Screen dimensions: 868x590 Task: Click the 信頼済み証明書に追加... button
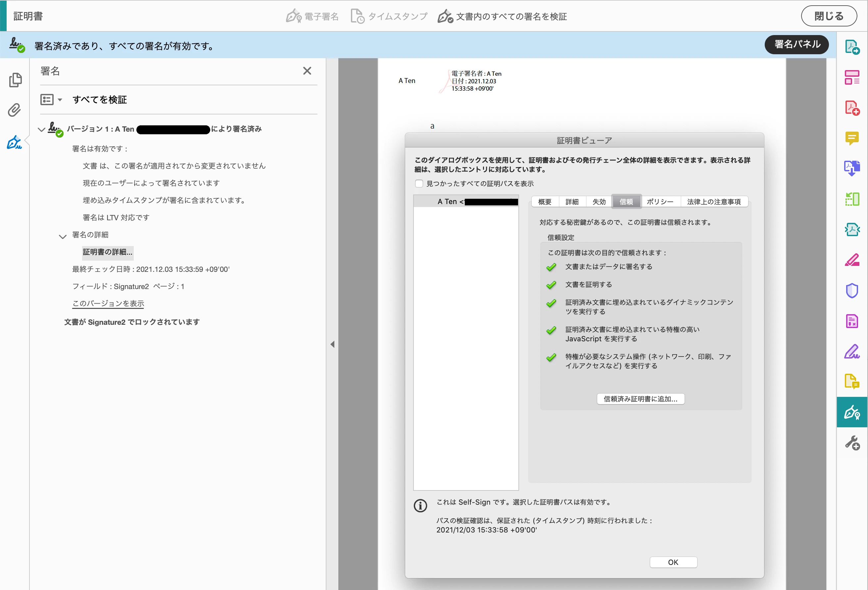coord(640,399)
